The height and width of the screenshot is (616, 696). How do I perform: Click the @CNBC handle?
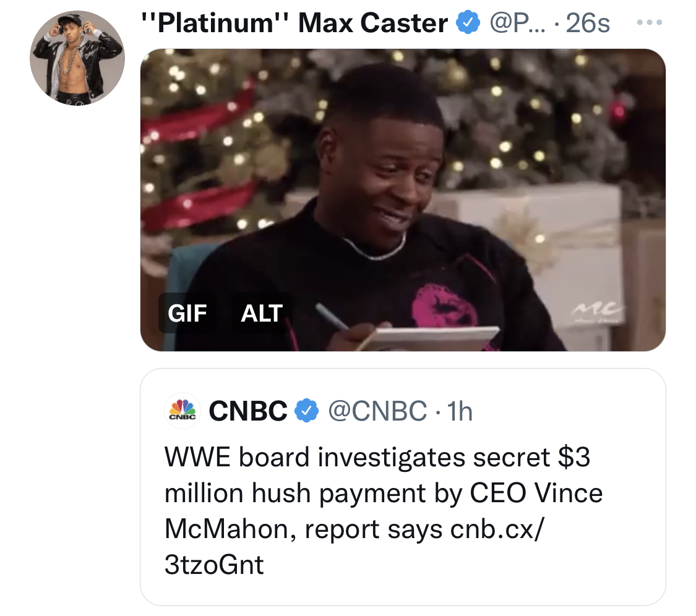pyautogui.click(x=377, y=411)
